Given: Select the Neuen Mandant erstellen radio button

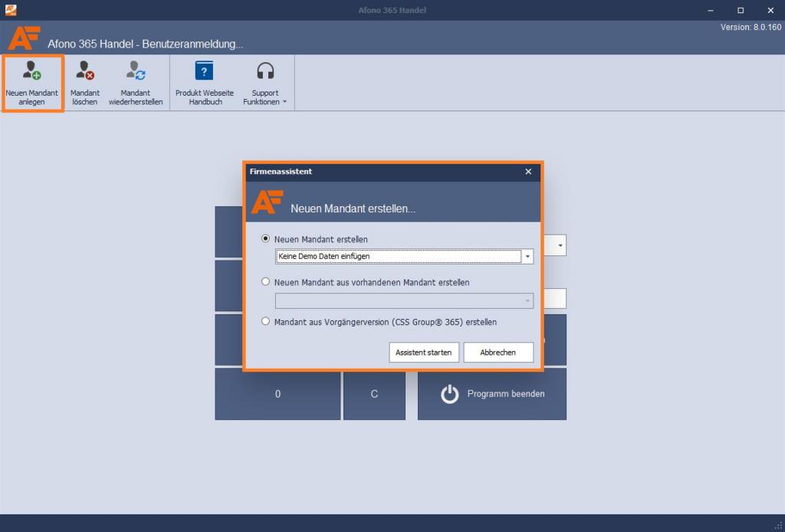Looking at the screenshot, I should tap(265, 238).
